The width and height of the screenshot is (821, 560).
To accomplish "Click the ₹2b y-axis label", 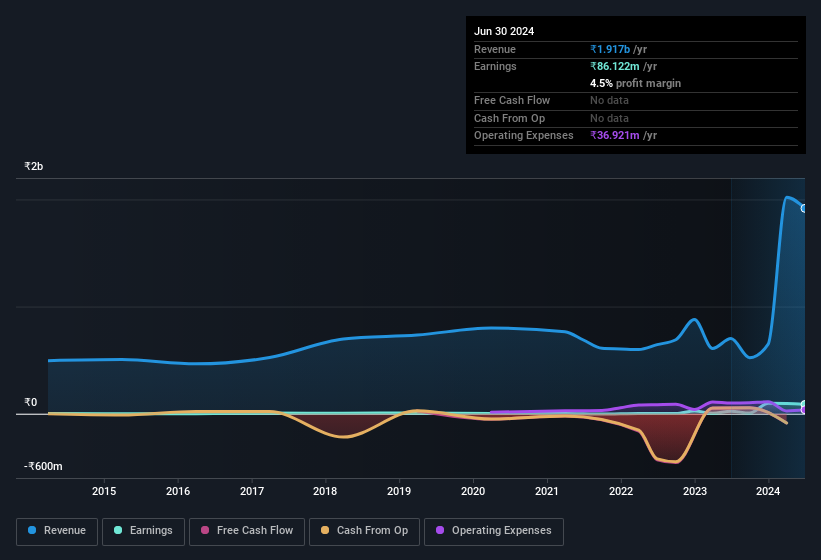I will pos(35,166).
